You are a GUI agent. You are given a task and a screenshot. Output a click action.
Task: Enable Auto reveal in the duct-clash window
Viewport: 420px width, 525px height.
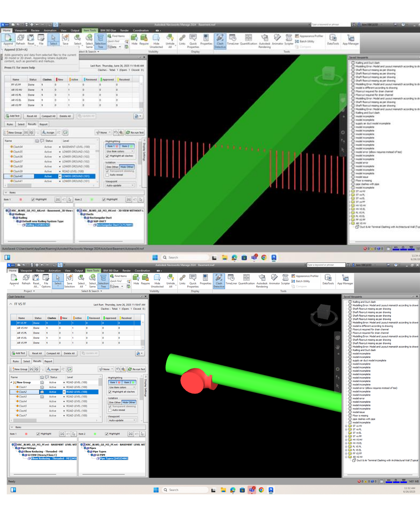point(107,175)
